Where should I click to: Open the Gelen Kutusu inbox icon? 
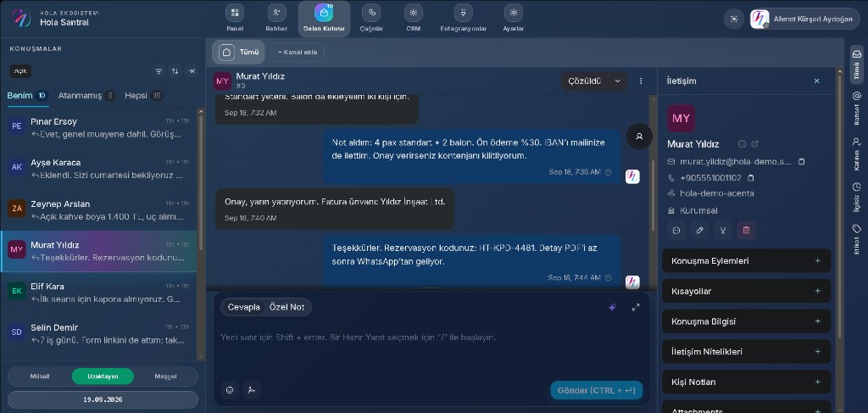tap(324, 13)
